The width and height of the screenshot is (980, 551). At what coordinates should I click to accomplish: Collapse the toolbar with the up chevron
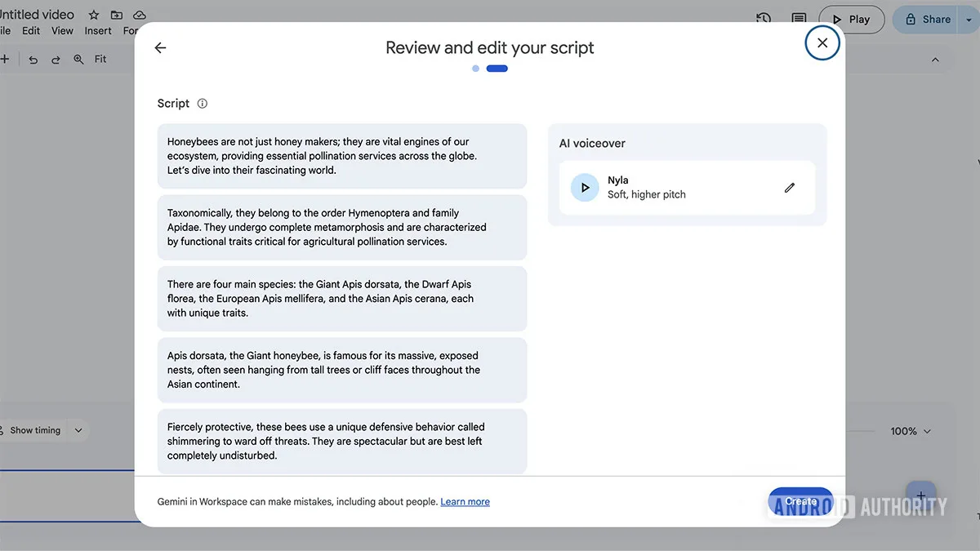936,60
